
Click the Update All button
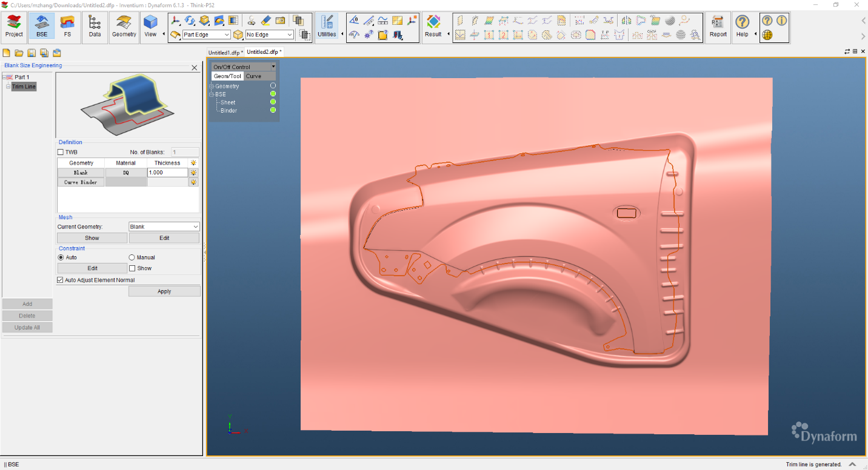click(27, 327)
